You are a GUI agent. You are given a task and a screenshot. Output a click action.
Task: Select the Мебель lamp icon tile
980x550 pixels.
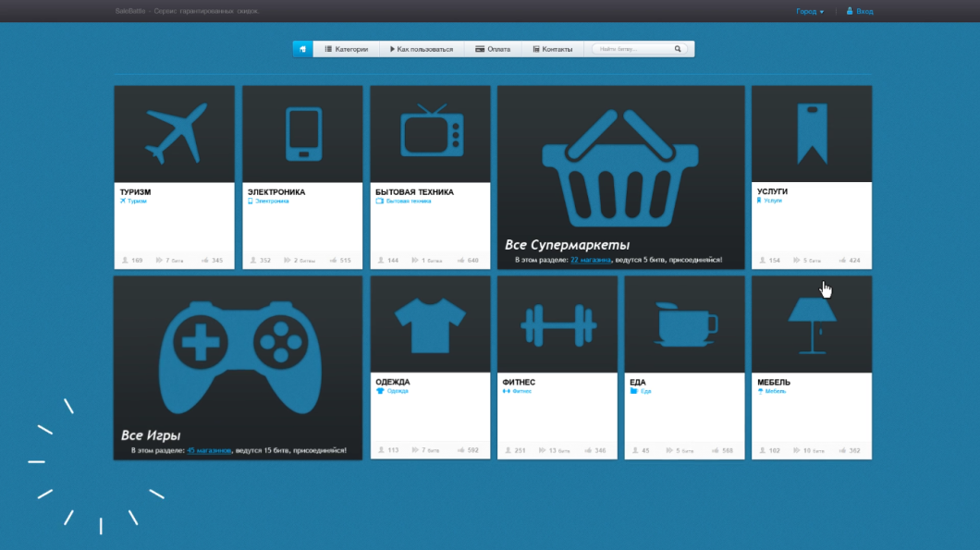pos(811,324)
